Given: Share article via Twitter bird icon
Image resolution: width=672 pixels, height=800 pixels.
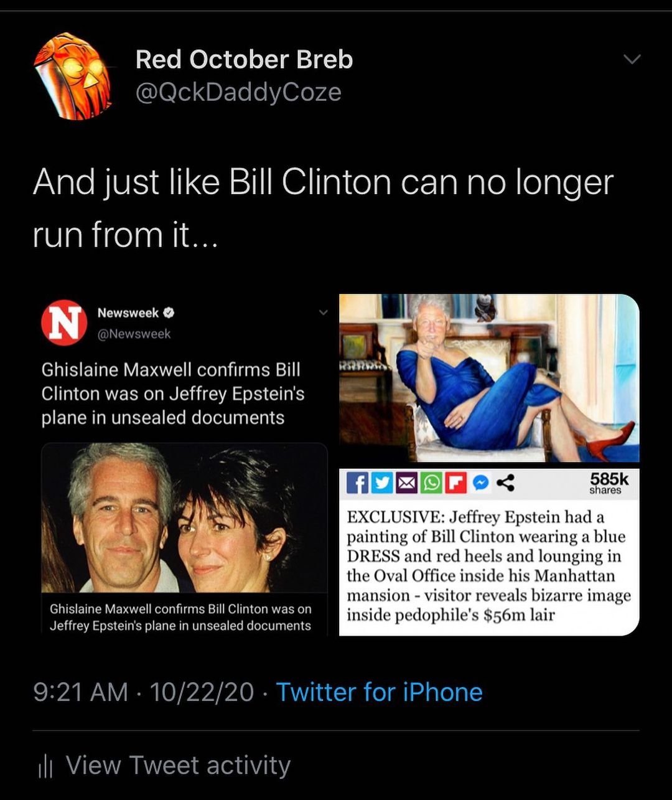Looking at the screenshot, I should (381, 483).
